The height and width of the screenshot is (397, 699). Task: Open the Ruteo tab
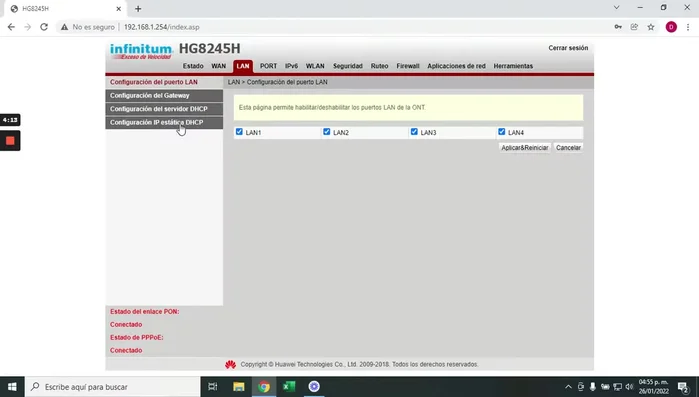[x=379, y=66]
